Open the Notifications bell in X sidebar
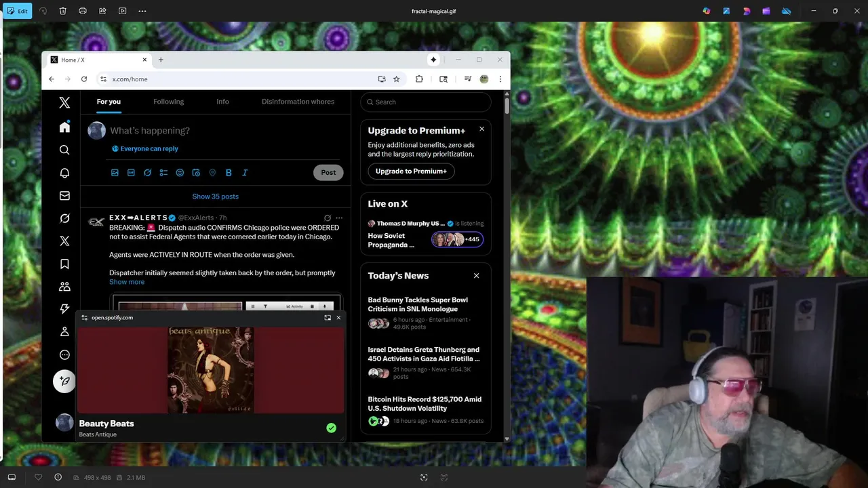 coord(64,173)
